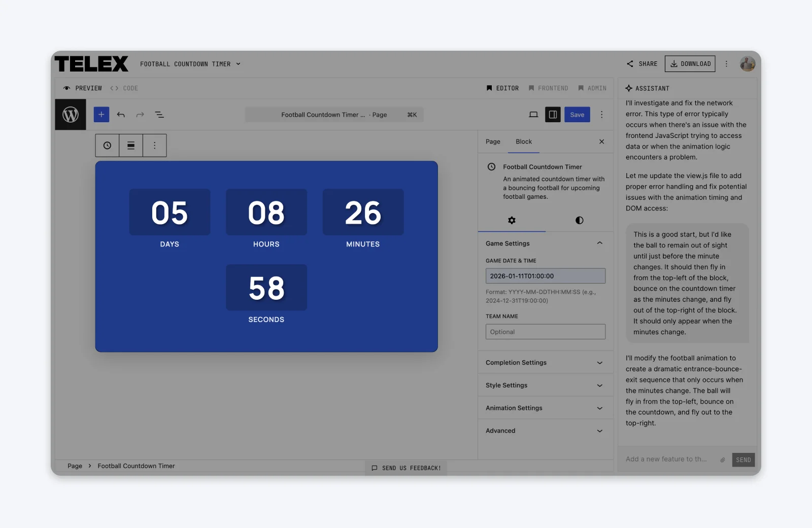Click the SEND US FEEDBACK! button
This screenshot has height=528, width=812.
(x=405, y=468)
